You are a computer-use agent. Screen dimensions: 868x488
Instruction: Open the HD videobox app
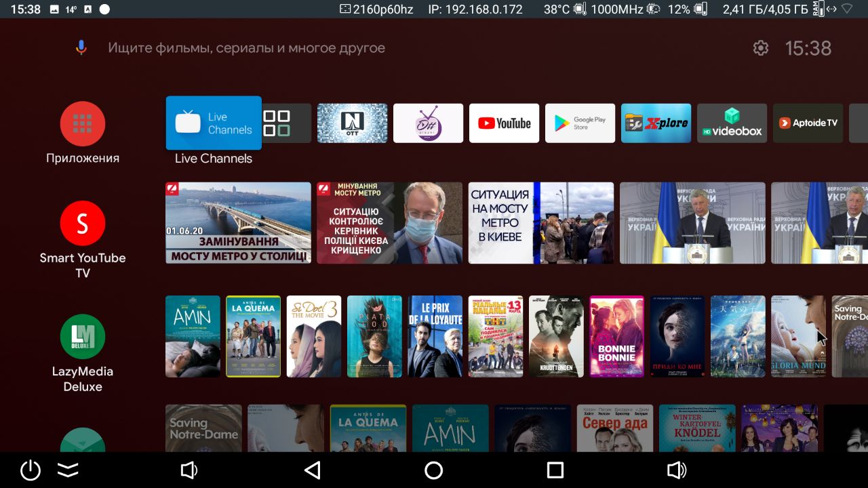[x=732, y=123]
